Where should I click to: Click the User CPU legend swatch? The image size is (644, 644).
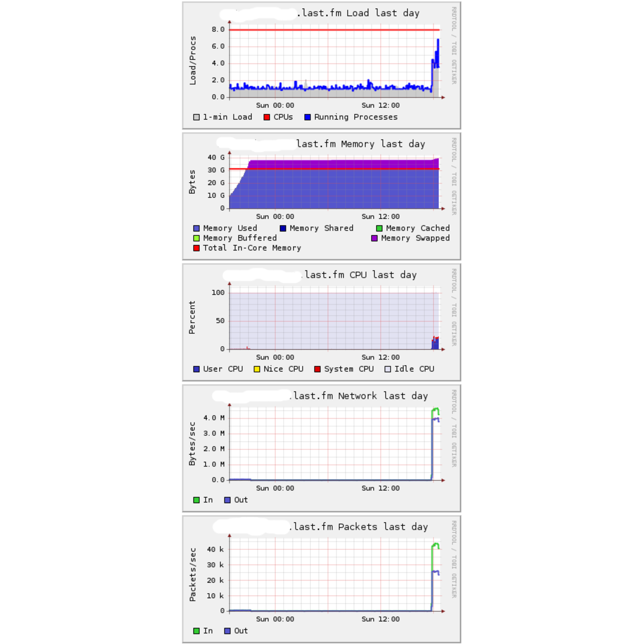point(196,369)
